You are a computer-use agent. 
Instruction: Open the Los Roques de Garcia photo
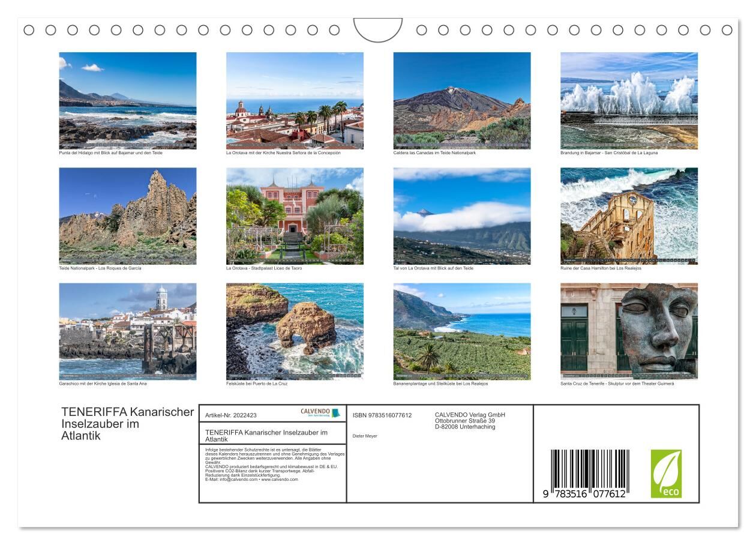click(x=127, y=216)
